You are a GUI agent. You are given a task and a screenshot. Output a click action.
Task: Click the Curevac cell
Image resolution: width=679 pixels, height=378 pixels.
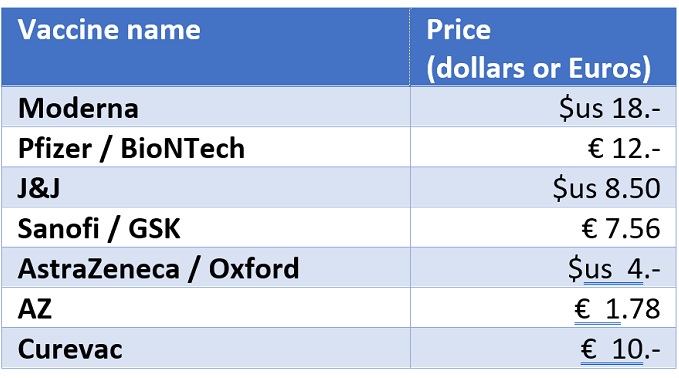(206, 348)
